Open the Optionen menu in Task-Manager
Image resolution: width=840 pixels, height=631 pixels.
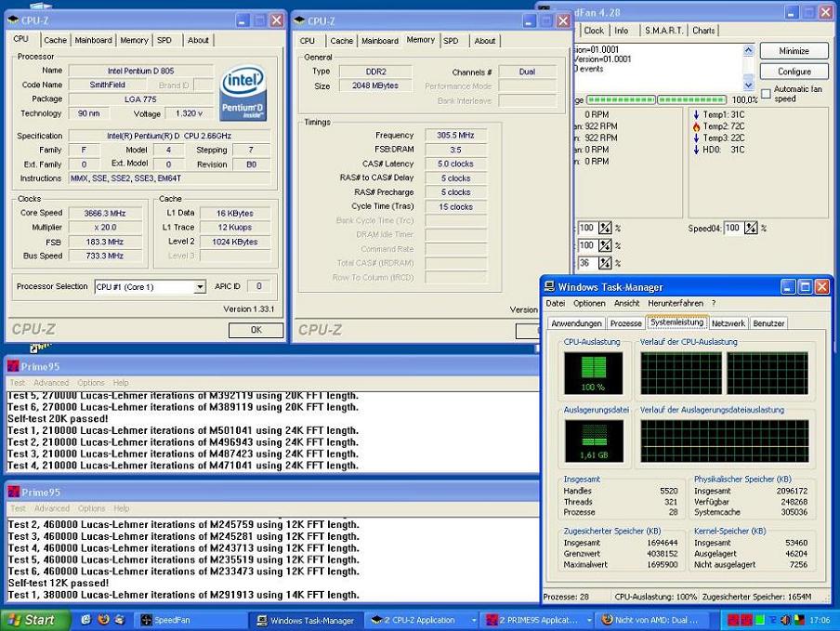(589, 303)
